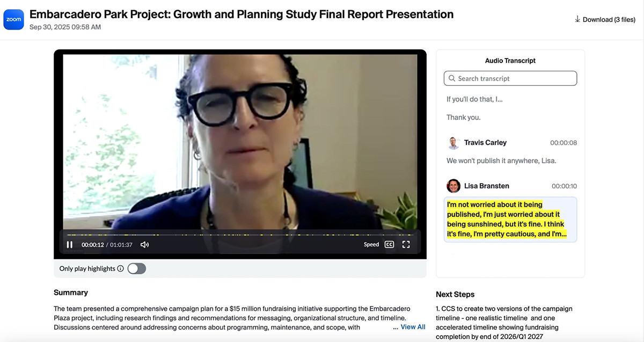Click the Zoom logo icon

click(13, 19)
